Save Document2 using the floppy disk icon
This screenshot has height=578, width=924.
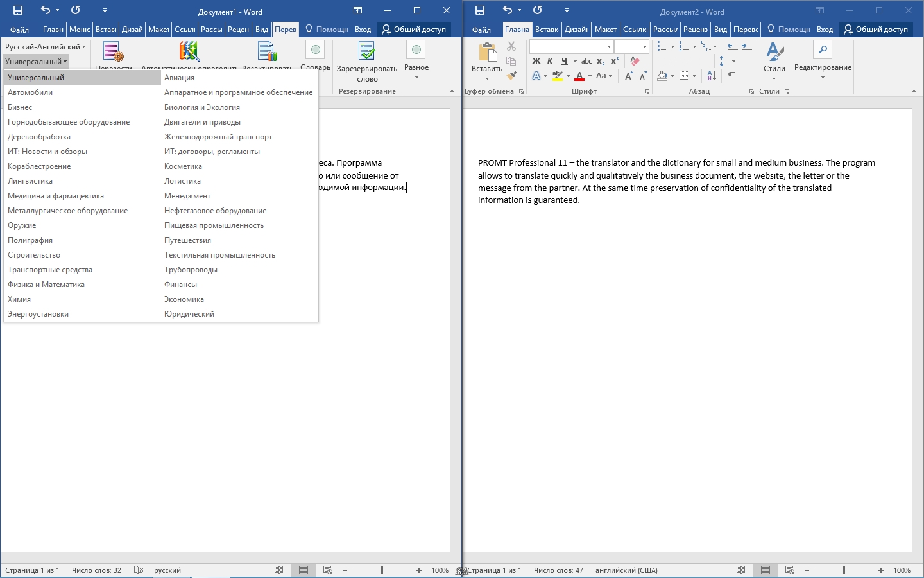pyautogui.click(x=479, y=10)
